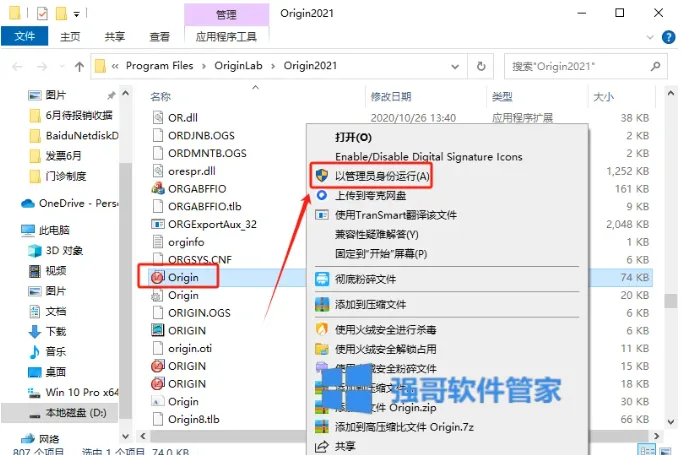The height and width of the screenshot is (455, 688).
Task: Open the 文件 ribbon tab
Action: pos(25,36)
